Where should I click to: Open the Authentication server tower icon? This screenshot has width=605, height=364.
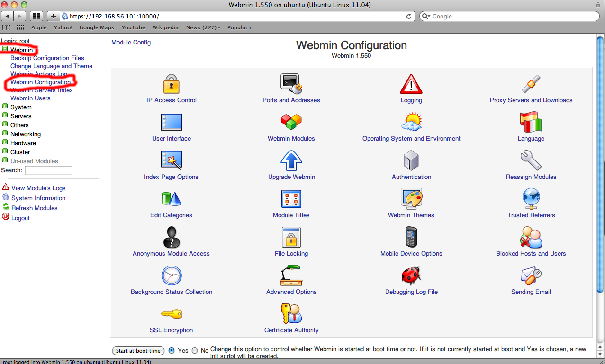411,160
